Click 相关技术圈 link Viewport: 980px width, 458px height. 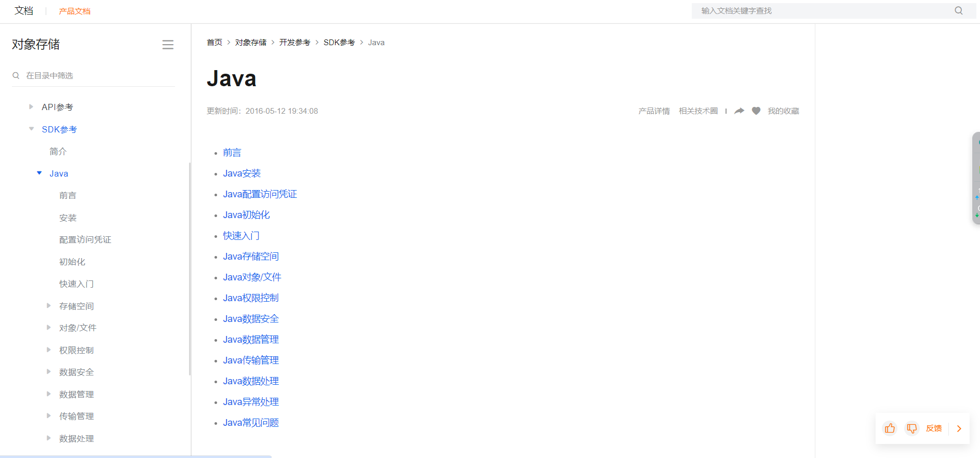(x=698, y=111)
